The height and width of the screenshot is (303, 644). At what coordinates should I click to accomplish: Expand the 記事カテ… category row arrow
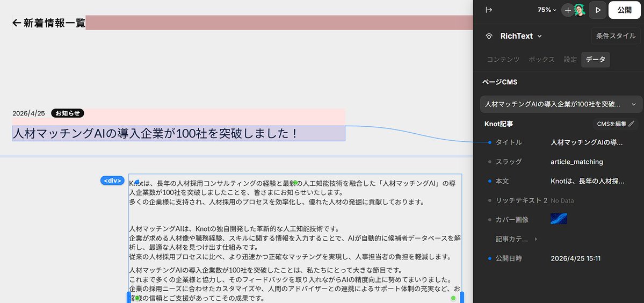[x=536, y=239]
